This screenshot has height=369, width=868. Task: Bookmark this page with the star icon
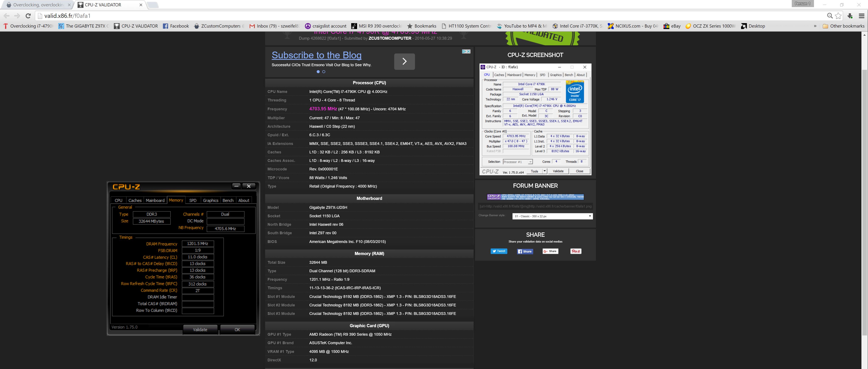838,16
